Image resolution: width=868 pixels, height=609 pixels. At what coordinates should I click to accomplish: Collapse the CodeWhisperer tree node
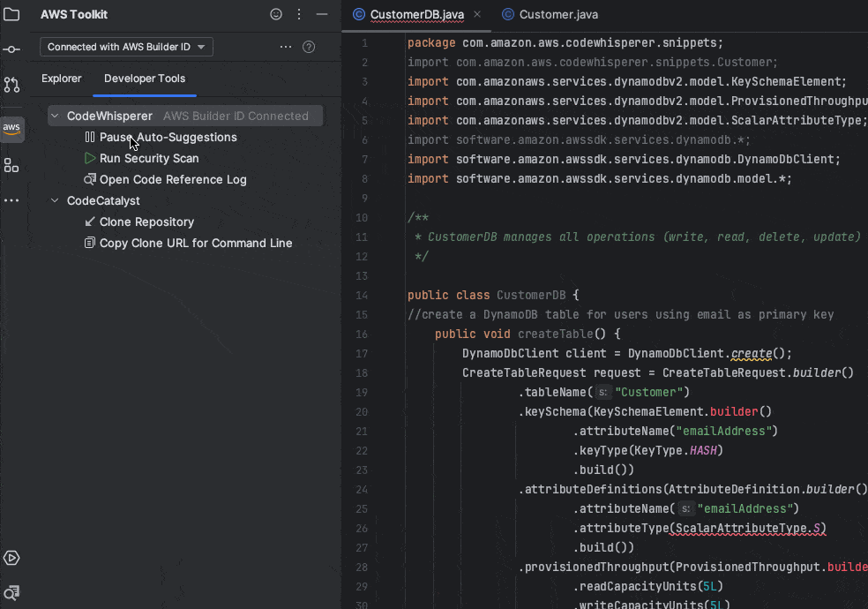[x=55, y=116]
